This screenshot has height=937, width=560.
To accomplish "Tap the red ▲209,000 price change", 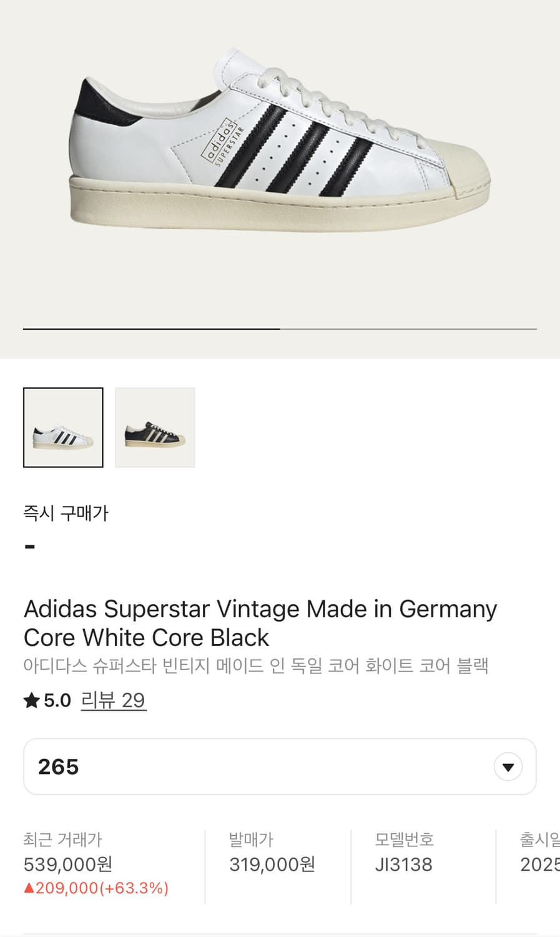I will tap(96, 888).
